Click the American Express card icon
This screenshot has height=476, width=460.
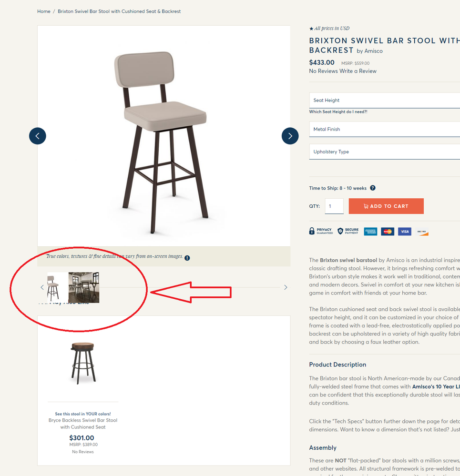tap(370, 232)
